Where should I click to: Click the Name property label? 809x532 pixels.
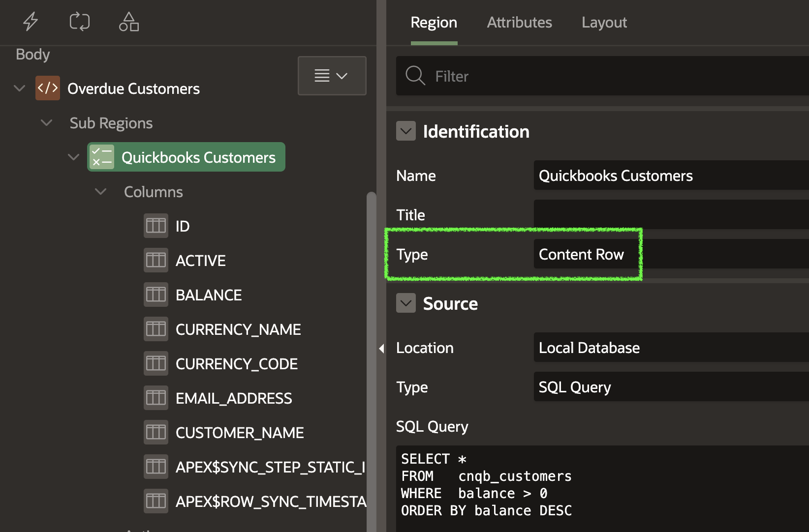click(416, 176)
